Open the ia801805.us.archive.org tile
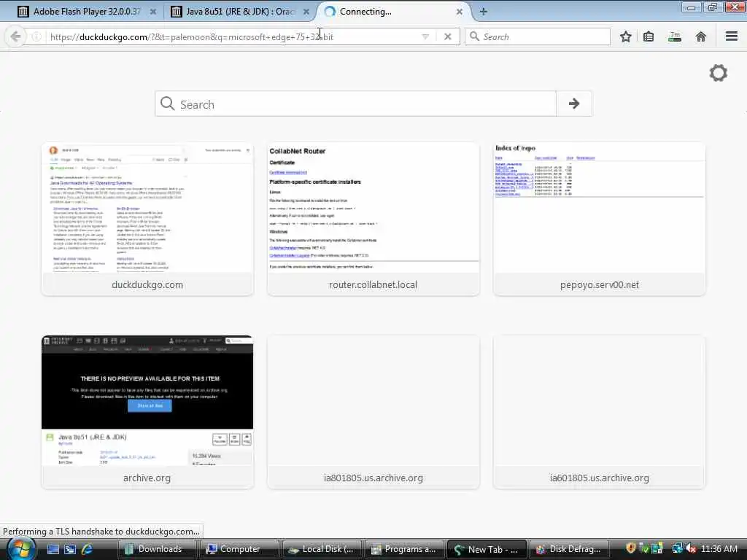747x560 pixels. tap(373, 412)
